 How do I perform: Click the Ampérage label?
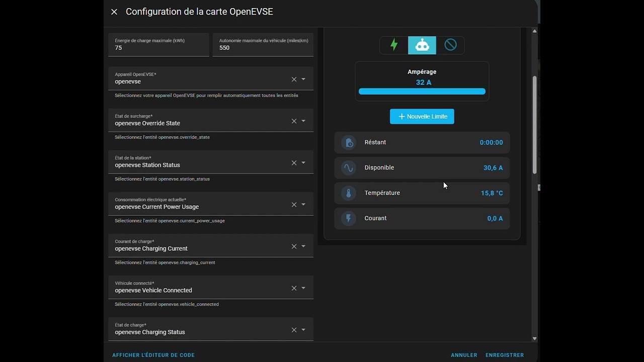coord(422,72)
